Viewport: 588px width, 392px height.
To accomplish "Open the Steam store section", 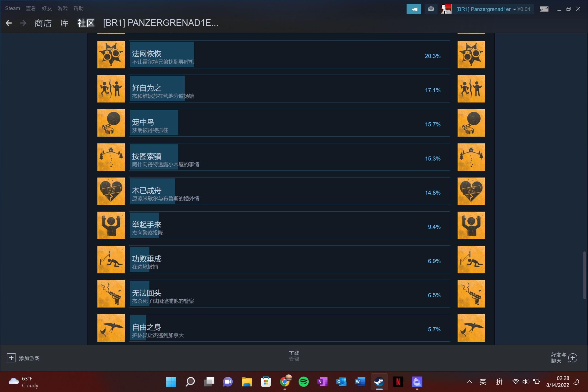I will [43, 23].
